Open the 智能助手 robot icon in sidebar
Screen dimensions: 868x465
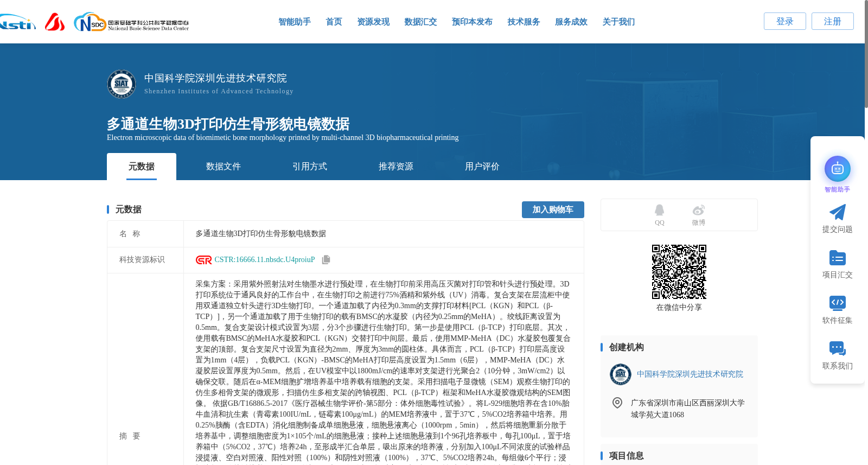click(837, 169)
